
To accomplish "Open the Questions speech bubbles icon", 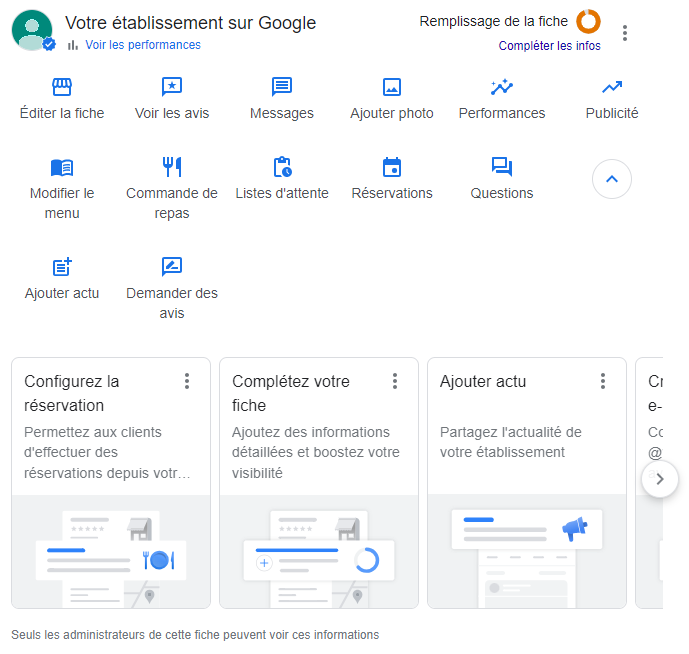I will pyautogui.click(x=502, y=167).
